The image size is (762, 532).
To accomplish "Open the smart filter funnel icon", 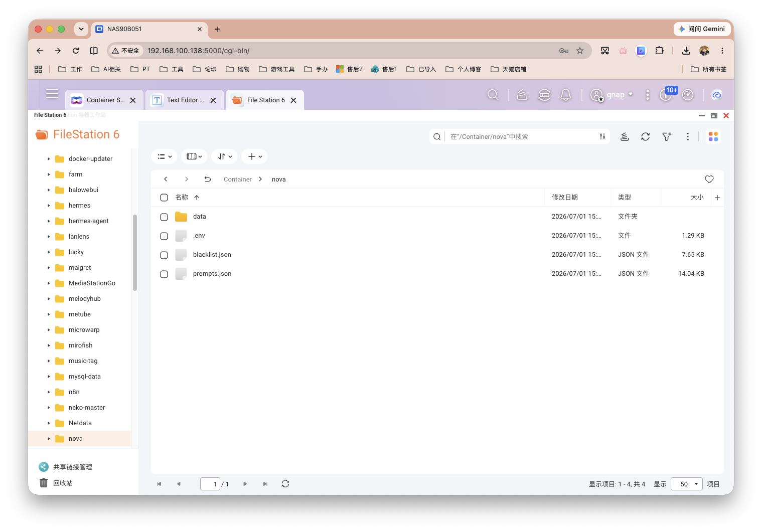I will (x=667, y=136).
